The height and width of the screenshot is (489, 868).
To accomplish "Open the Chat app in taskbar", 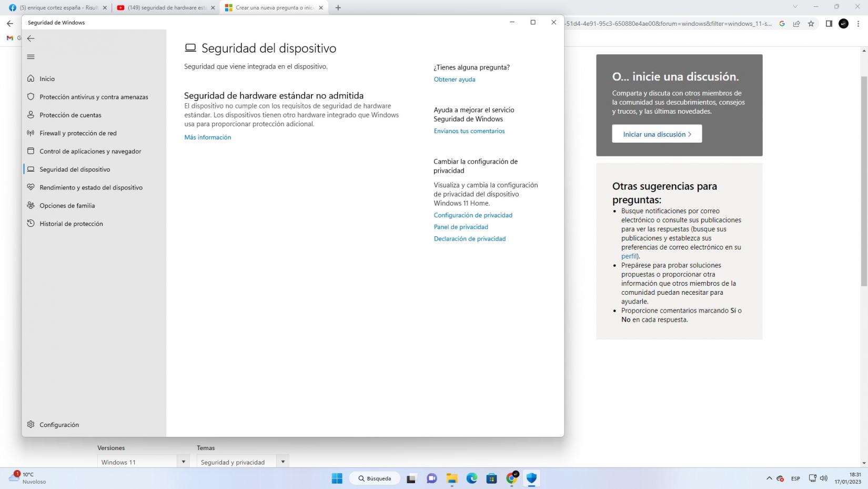I will pyautogui.click(x=432, y=478).
